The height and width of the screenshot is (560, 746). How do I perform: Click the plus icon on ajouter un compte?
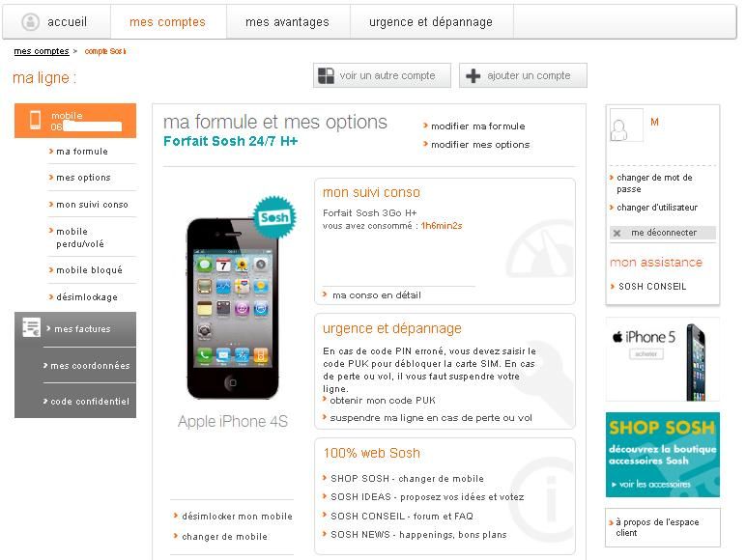473,76
